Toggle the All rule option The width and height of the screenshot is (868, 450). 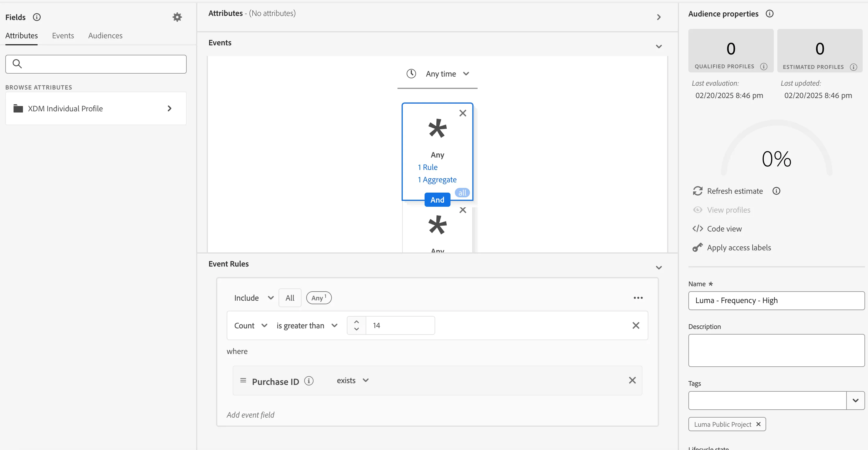click(290, 298)
